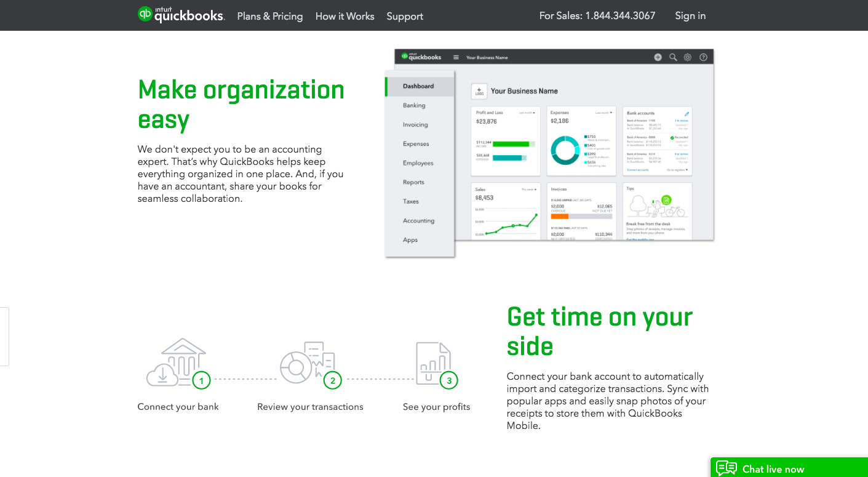
Task: Go to the How it Works page
Action: click(x=344, y=16)
